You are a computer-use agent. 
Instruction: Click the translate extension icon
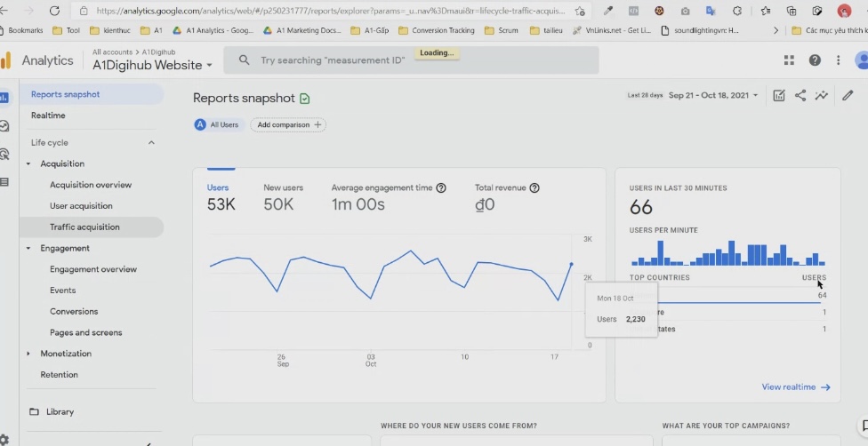point(711,11)
